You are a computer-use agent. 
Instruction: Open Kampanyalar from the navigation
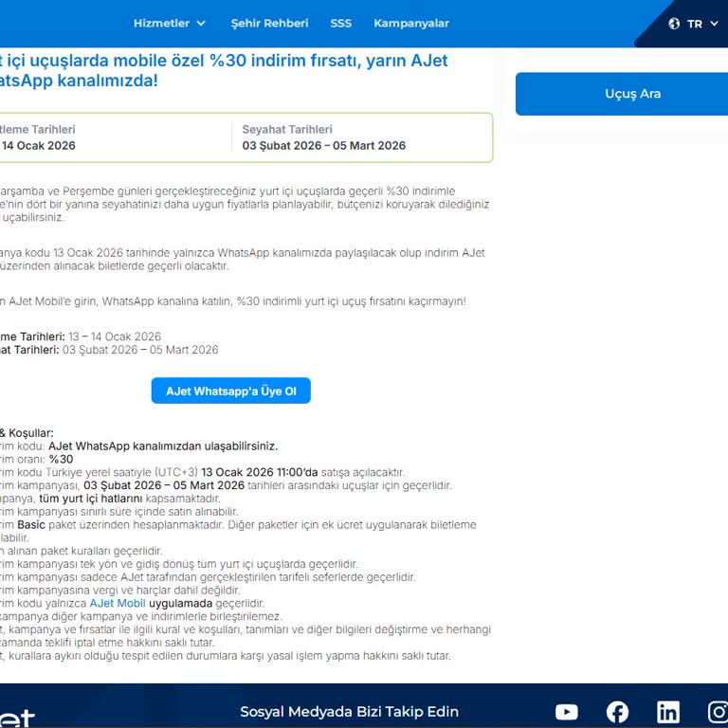[x=411, y=23]
